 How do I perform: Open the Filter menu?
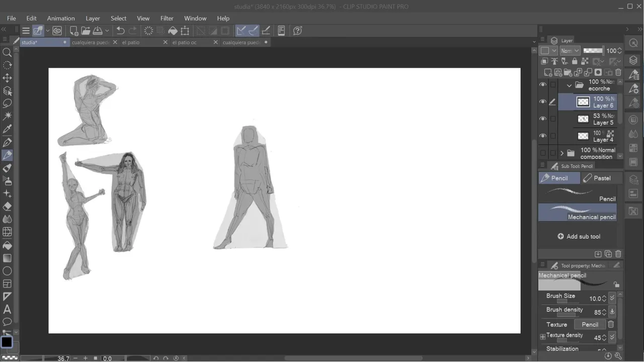click(167, 18)
